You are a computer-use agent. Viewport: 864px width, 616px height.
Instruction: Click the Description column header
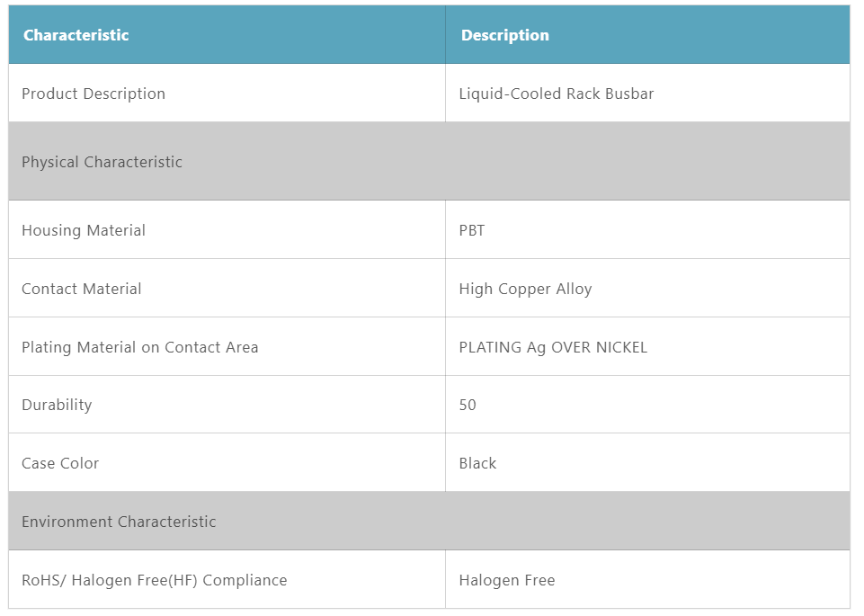[505, 35]
